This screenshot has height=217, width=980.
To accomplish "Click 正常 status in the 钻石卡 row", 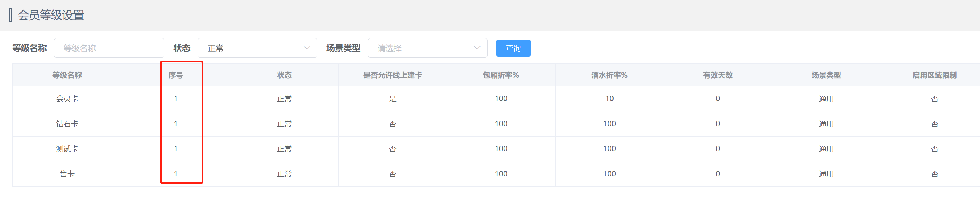I will (284, 124).
